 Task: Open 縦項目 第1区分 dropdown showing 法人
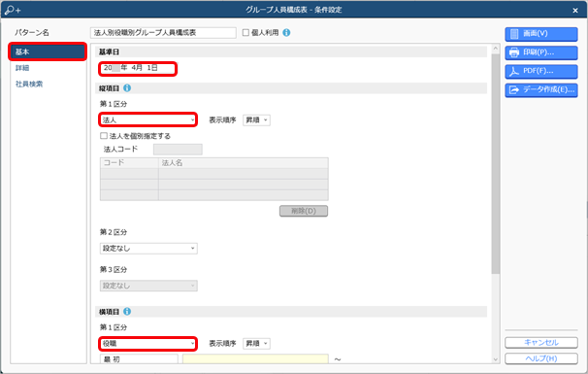pyautogui.click(x=148, y=119)
